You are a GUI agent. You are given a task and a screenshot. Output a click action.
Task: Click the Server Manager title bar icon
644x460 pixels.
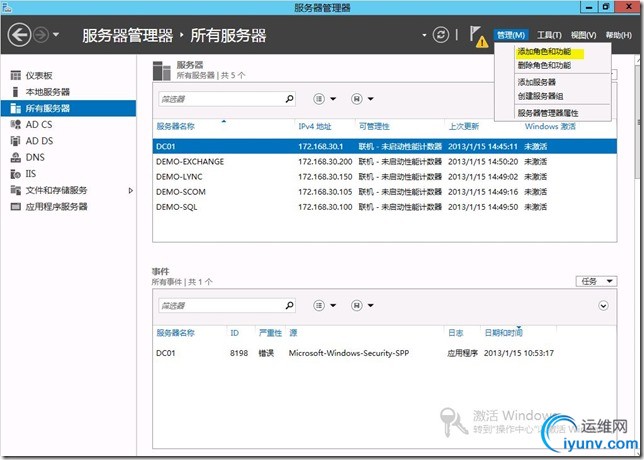[7, 7]
